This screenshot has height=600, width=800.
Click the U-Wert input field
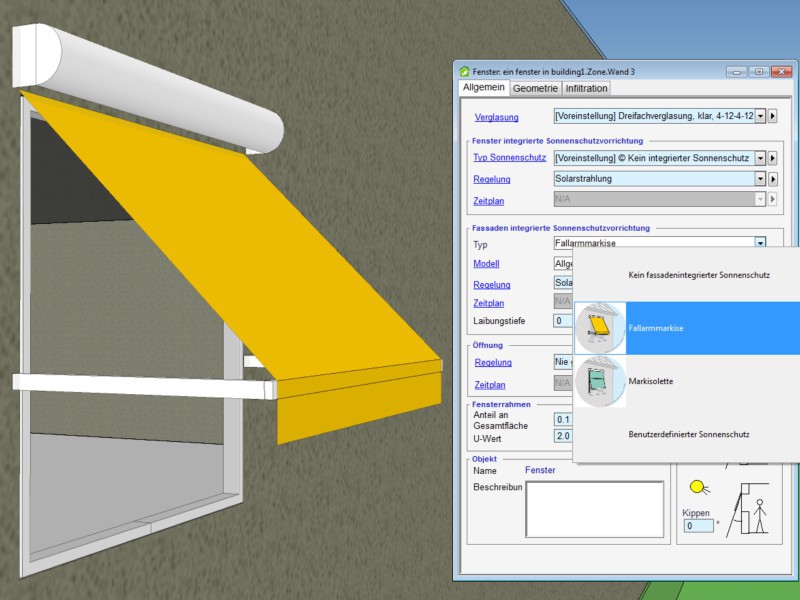click(x=563, y=436)
